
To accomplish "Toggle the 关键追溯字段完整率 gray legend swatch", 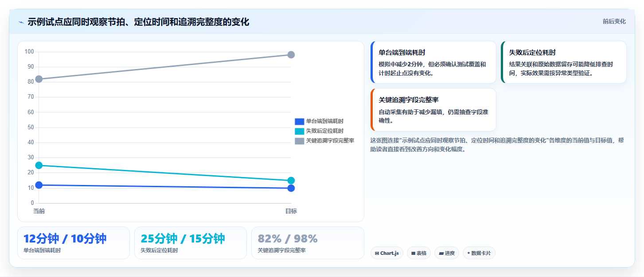I will click(x=299, y=141).
